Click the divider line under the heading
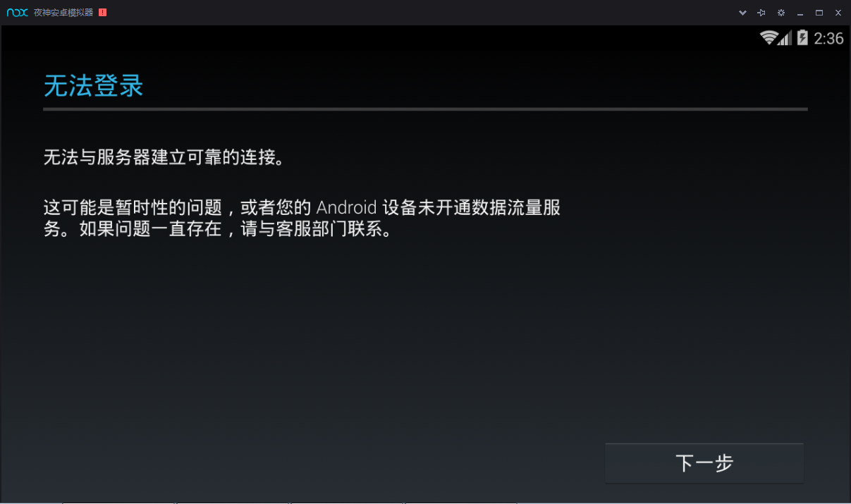 point(425,109)
